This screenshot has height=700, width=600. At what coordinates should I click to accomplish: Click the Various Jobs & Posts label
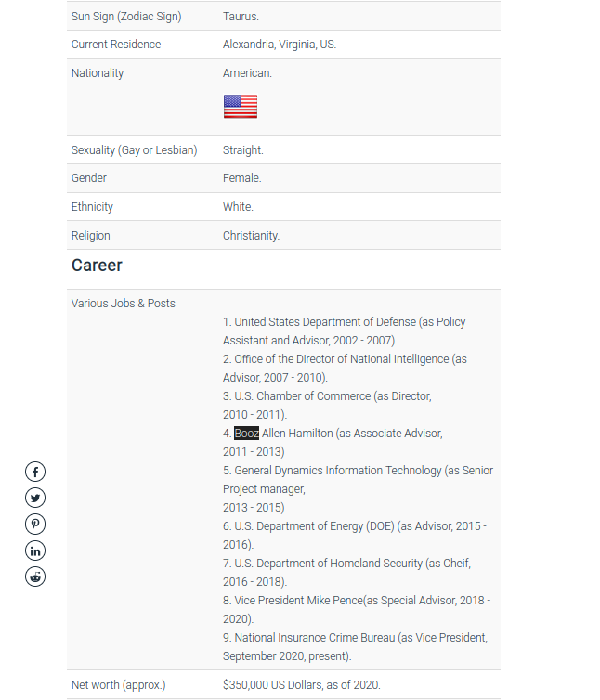124,304
